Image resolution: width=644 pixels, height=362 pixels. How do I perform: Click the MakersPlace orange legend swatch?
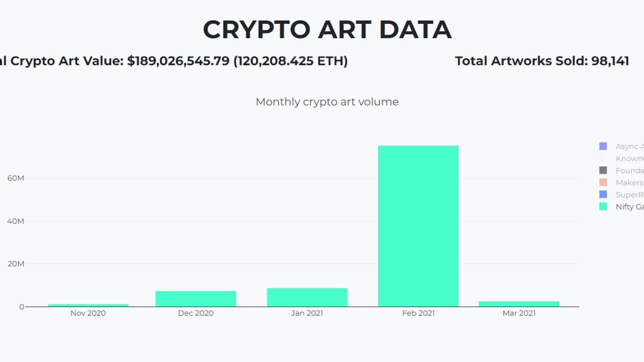tap(603, 183)
